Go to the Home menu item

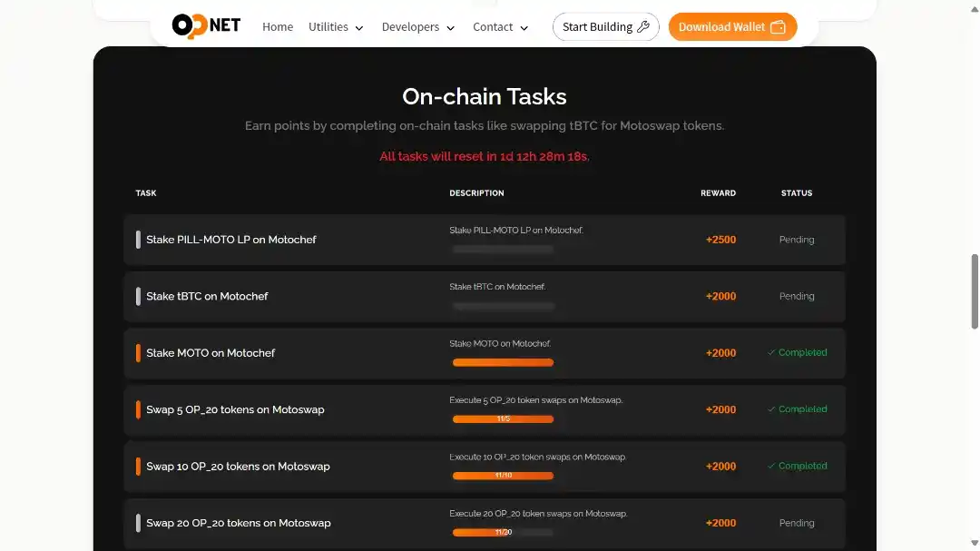278,27
